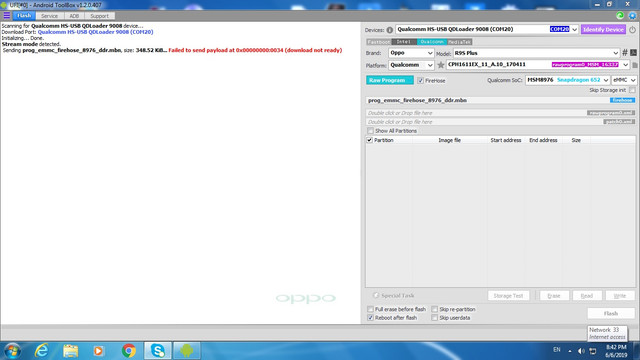The image size is (640, 360).
Task: Enable Show All Partitions checkbox
Action: (371, 131)
